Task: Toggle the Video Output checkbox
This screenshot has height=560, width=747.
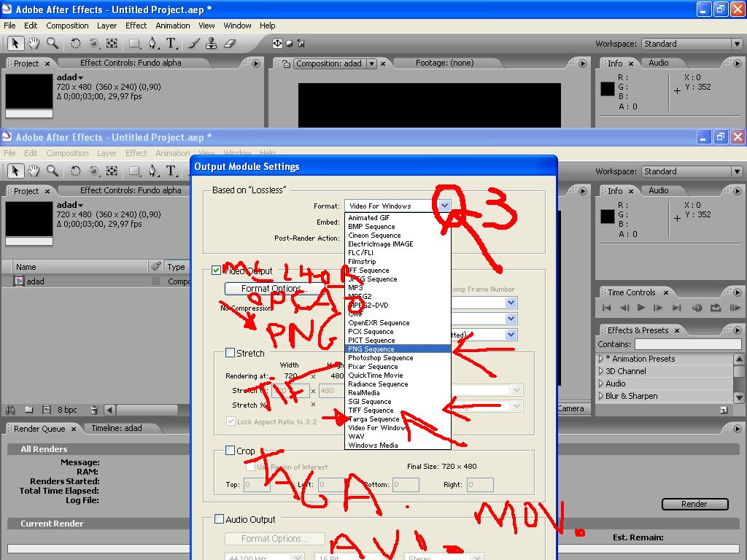Action: coord(216,271)
